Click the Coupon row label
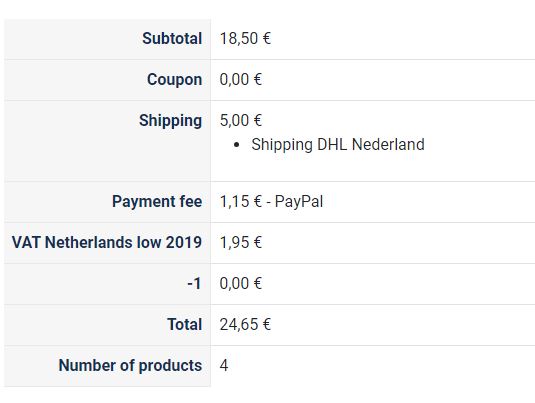Viewport: 535px width, 403px height. tap(174, 80)
